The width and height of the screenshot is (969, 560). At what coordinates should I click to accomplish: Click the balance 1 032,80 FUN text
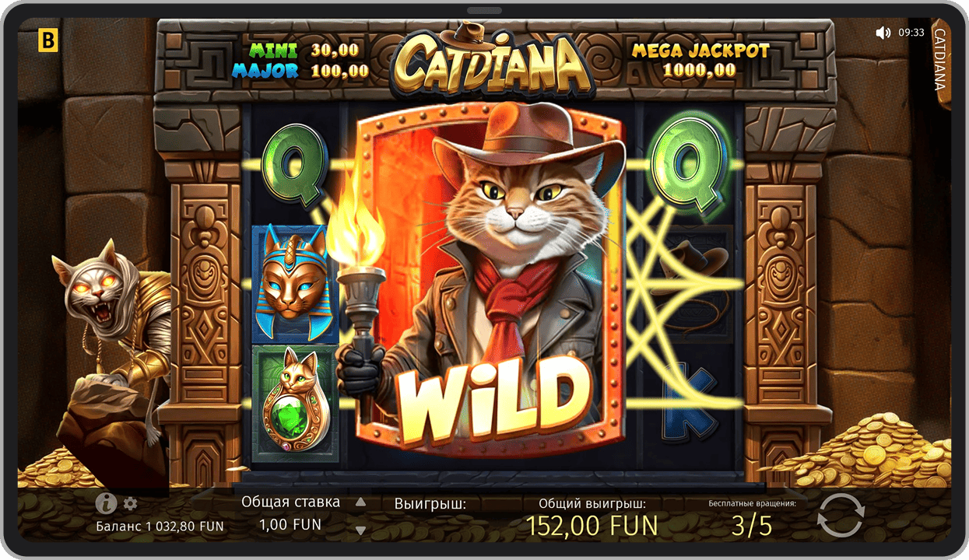click(160, 527)
